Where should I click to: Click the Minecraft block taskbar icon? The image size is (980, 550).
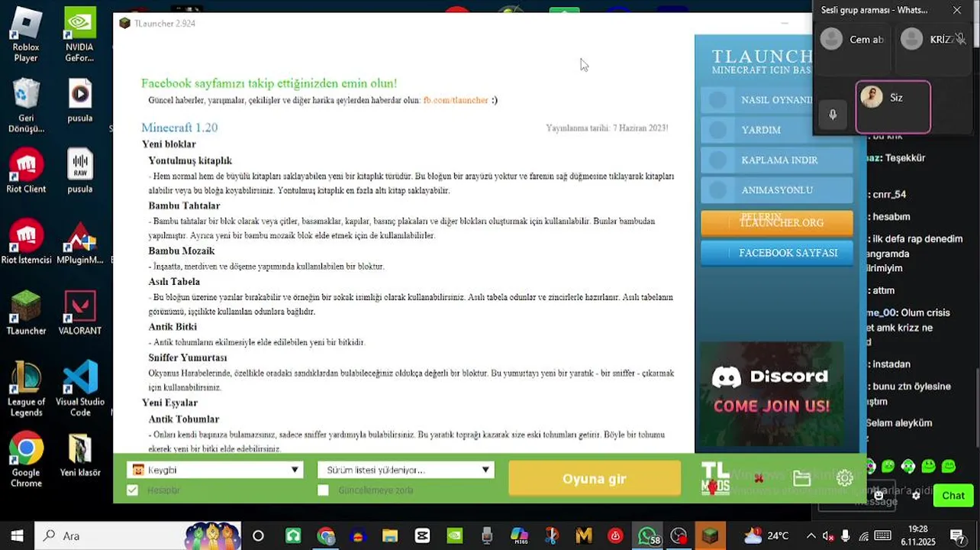pyautogui.click(x=710, y=535)
